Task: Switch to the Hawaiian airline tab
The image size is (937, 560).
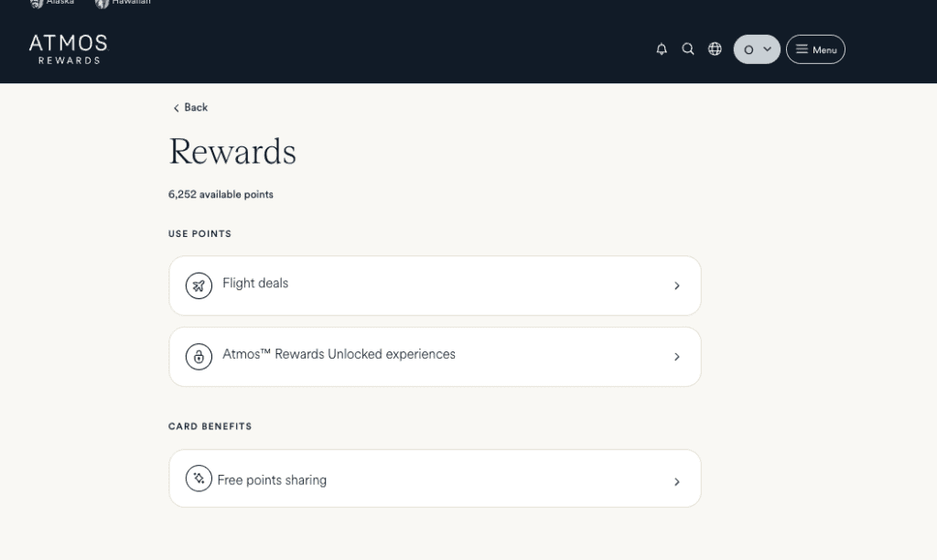Action: click(124, 3)
